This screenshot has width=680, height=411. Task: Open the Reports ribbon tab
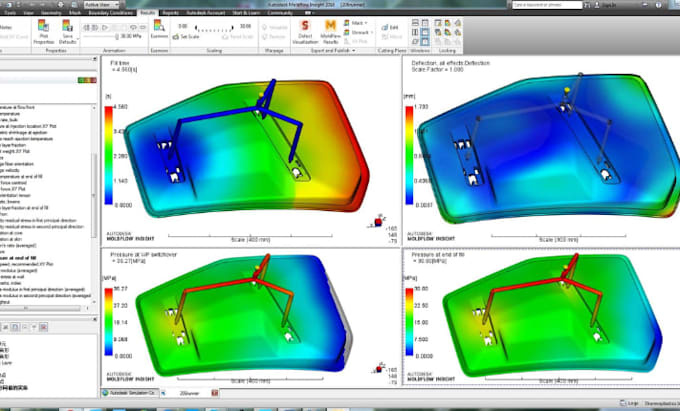tap(170, 13)
